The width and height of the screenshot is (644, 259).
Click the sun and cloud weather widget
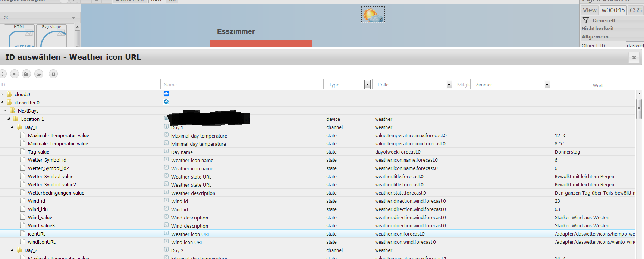coord(373,15)
